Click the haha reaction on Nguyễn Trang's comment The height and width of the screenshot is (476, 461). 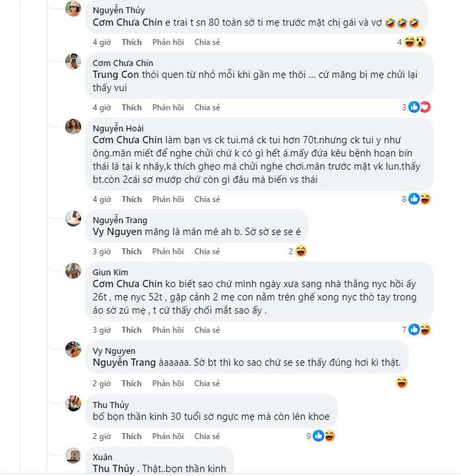click(x=301, y=251)
